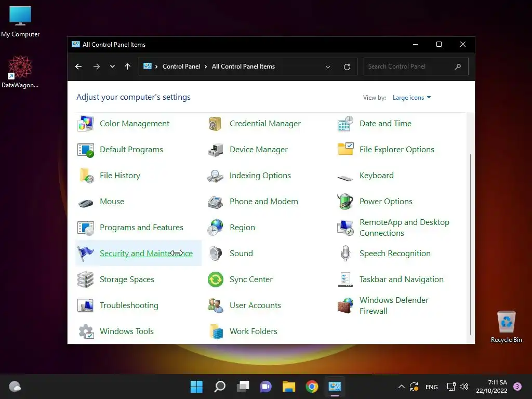This screenshot has width=532, height=399.
Task: Click the Work Folders icon
Action: [216, 331]
